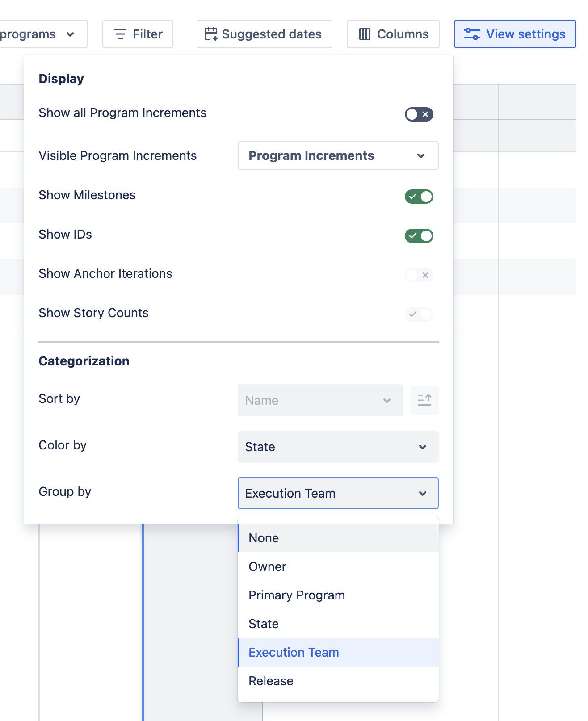588x721 pixels.
Task: Collapse the Group by Execution Team dropdown
Action: [338, 493]
